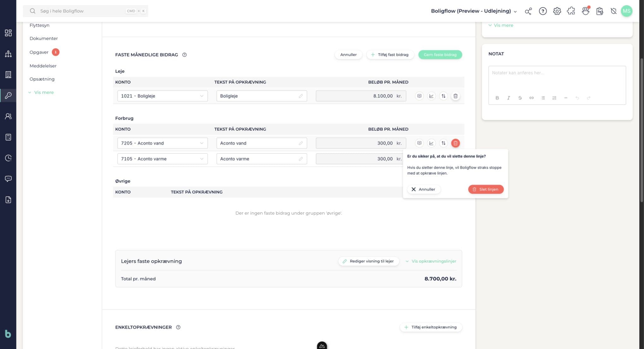
Task: Toggle bullet list in the note editor
Action: pos(543,98)
